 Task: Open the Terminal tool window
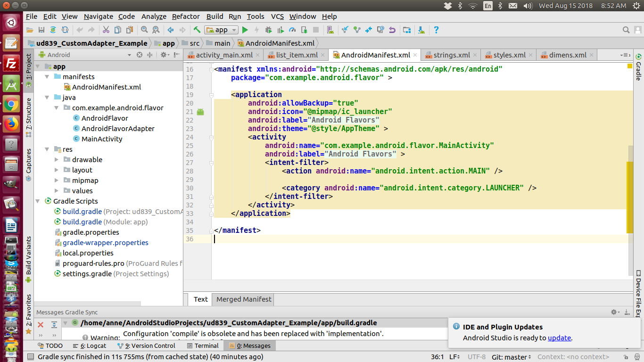click(x=202, y=346)
